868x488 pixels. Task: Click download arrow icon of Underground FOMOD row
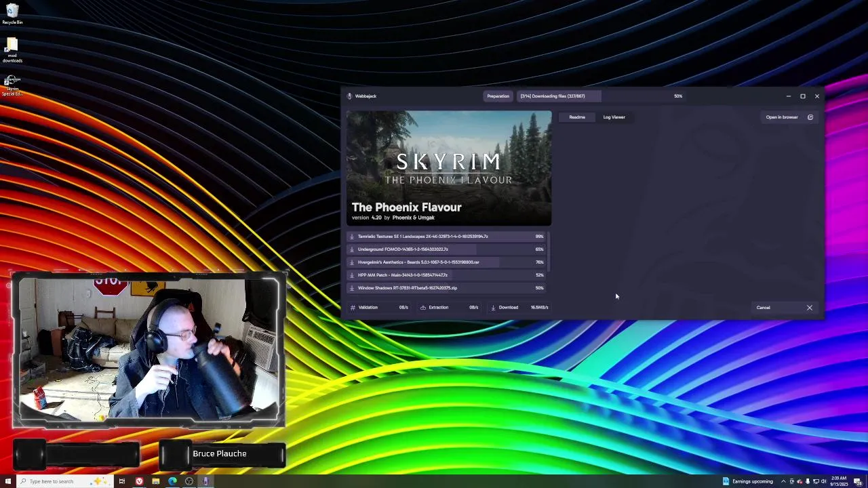[351, 249]
